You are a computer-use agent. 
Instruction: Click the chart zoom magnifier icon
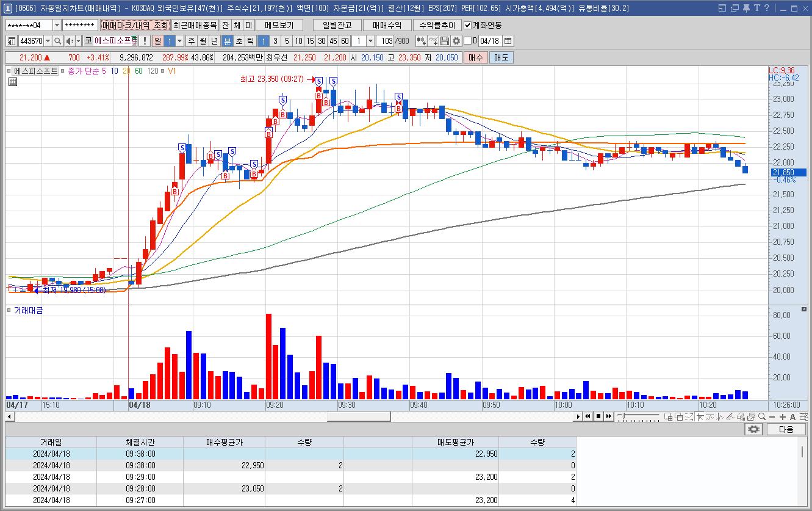click(x=762, y=416)
